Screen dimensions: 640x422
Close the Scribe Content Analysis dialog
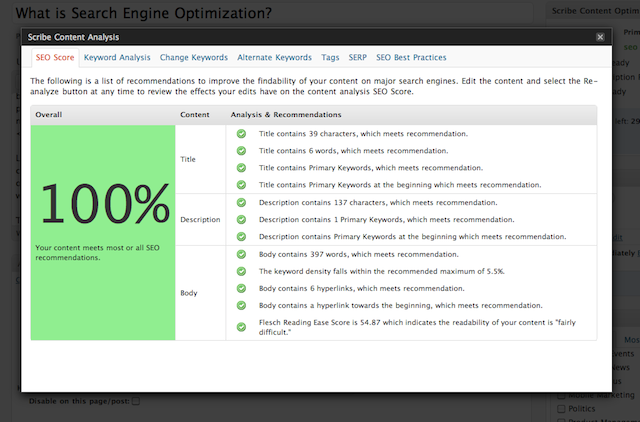[x=600, y=37]
